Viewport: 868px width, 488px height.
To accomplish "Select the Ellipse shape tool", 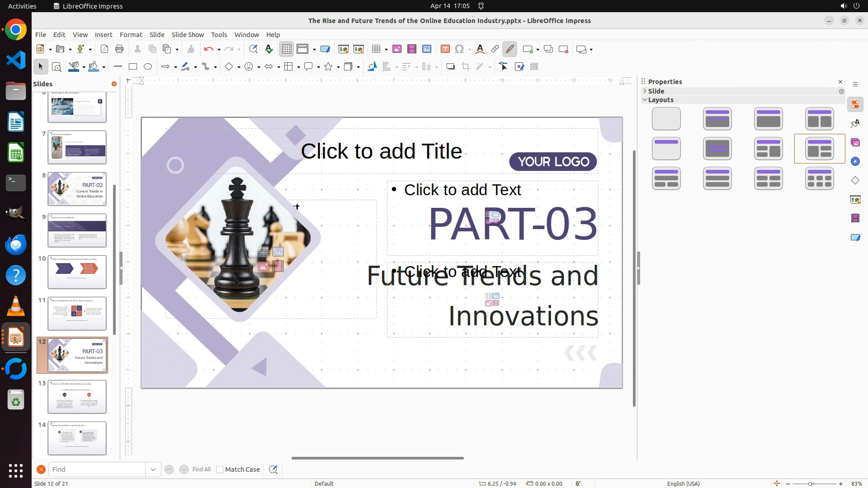I will 148,67.
